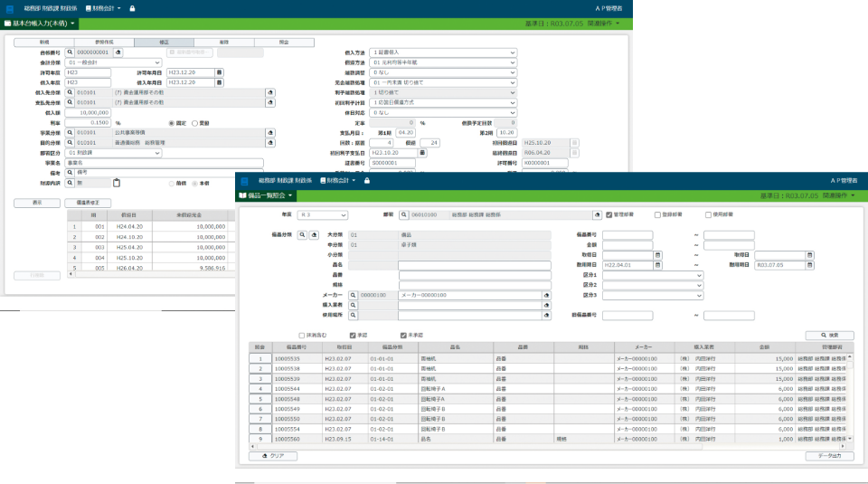The height and width of the screenshot is (484, 868).
Task: Clear the 借入先分類 row with its eraser icon
Action: click(270, 92)
